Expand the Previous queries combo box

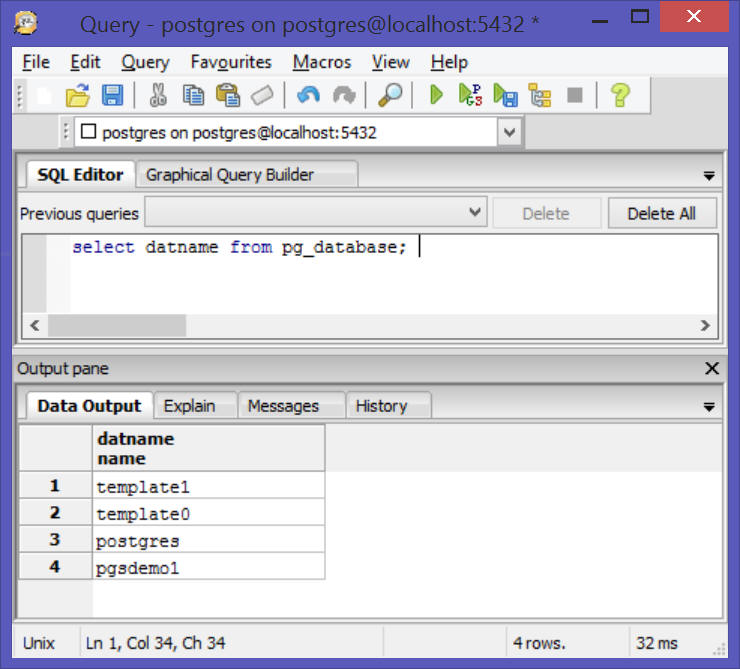click(x=476, y=213)
